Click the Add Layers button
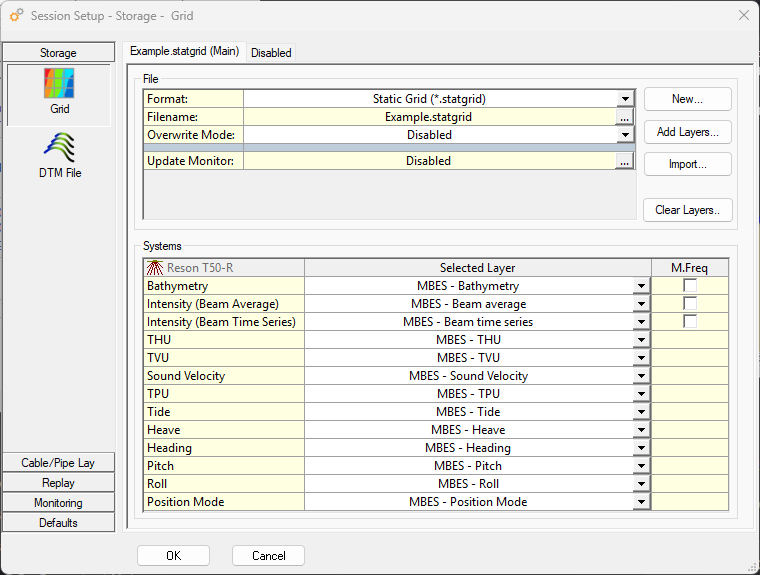Viewport: 760px width, 575px height. (x=687, y=132)
